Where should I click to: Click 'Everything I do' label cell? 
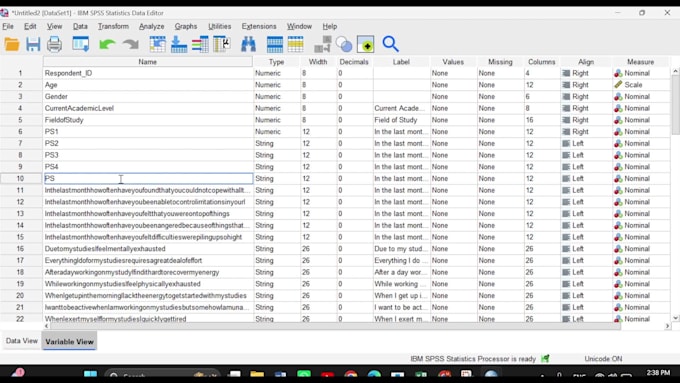click(401, 260)
